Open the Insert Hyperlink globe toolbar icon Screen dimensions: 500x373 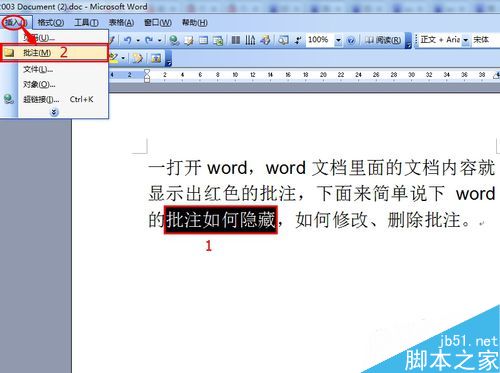point(174,40)
